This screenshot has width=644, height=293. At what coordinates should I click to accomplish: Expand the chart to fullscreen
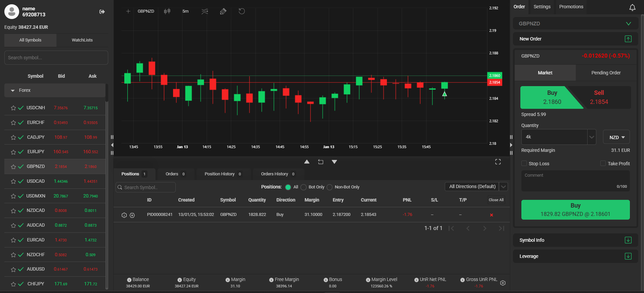pyautogui.click(x=498, y=162)
